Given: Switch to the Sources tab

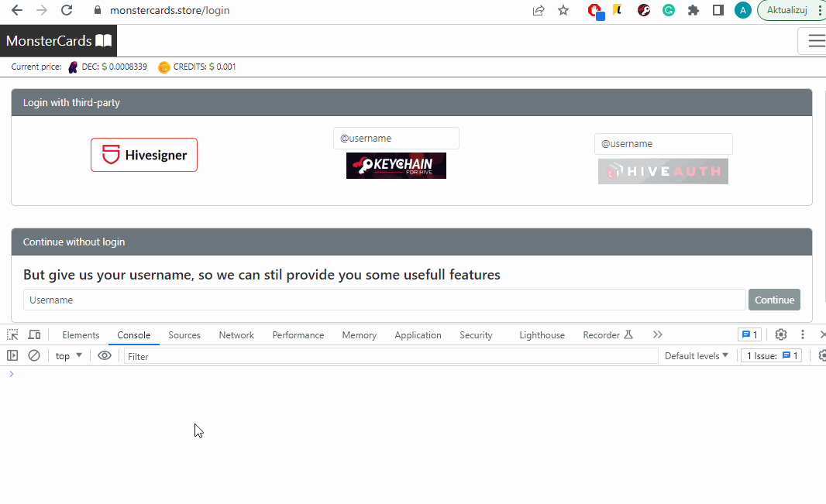Looking at the screenshot, I should (x=184, y=335).
